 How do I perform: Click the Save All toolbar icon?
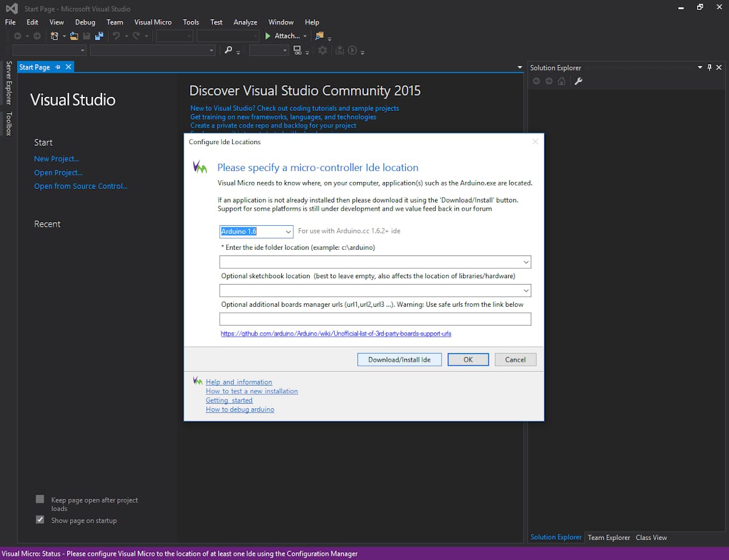tap(99, 36)
